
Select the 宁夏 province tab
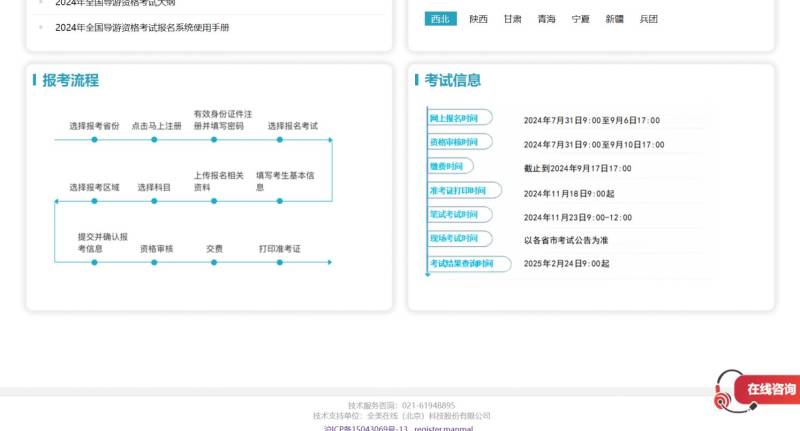pos(580,19)
